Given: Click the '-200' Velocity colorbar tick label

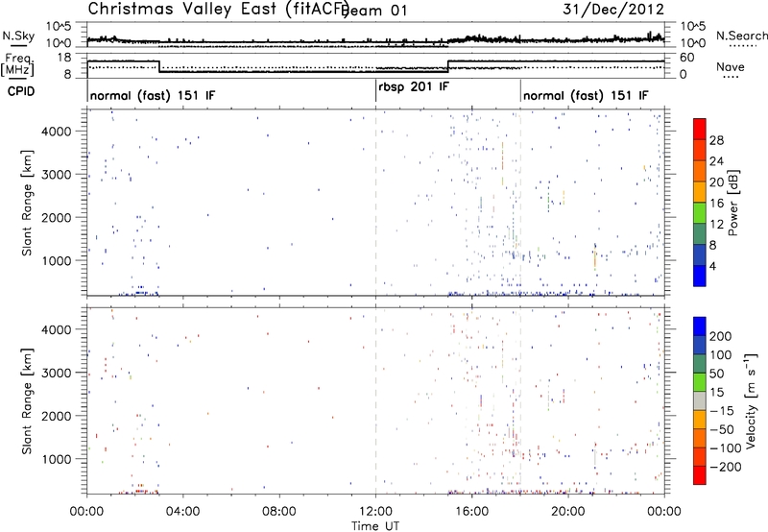Looking at the screenshot, I should click(726, 467).
